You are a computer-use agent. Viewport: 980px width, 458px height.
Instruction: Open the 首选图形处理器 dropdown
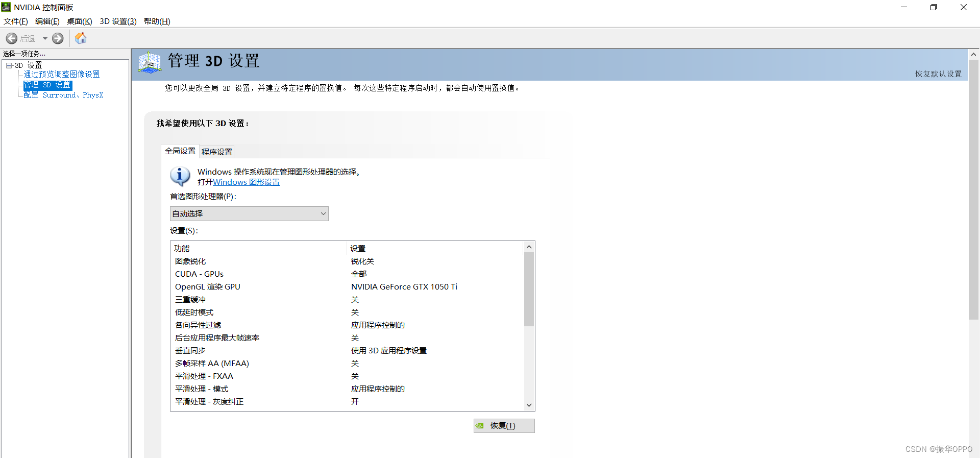click(249, 213)
